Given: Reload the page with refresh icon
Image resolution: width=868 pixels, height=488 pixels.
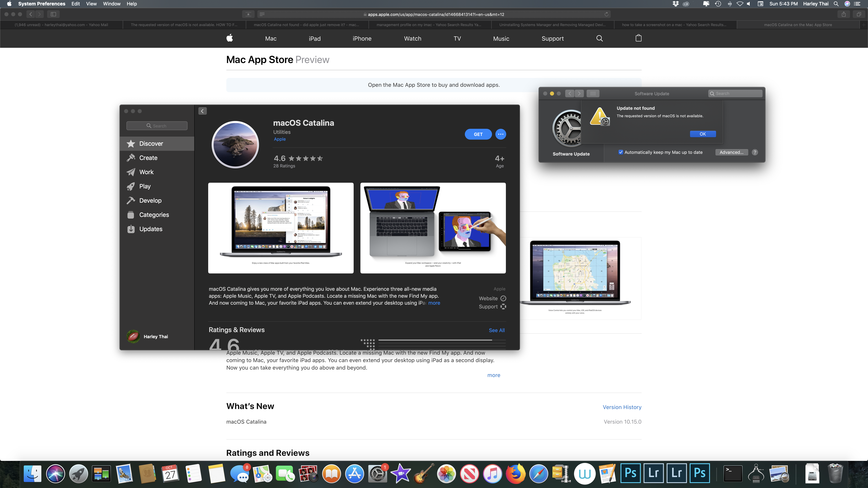Looking at the screenshot, I should (606, 14).
